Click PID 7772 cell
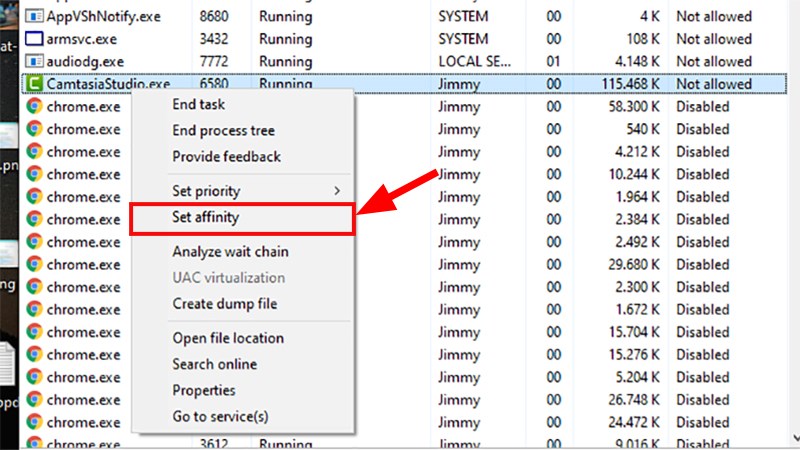 click(x=214, y=61)
